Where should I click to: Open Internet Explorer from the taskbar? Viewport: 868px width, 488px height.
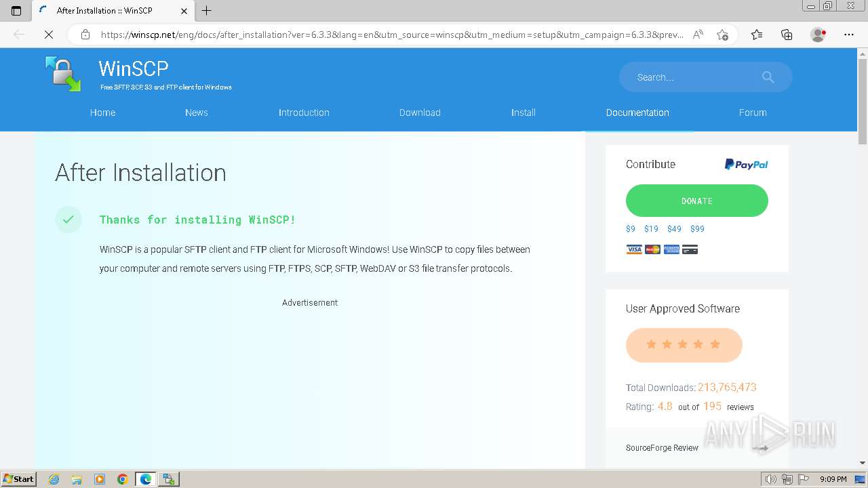(54, 479)
